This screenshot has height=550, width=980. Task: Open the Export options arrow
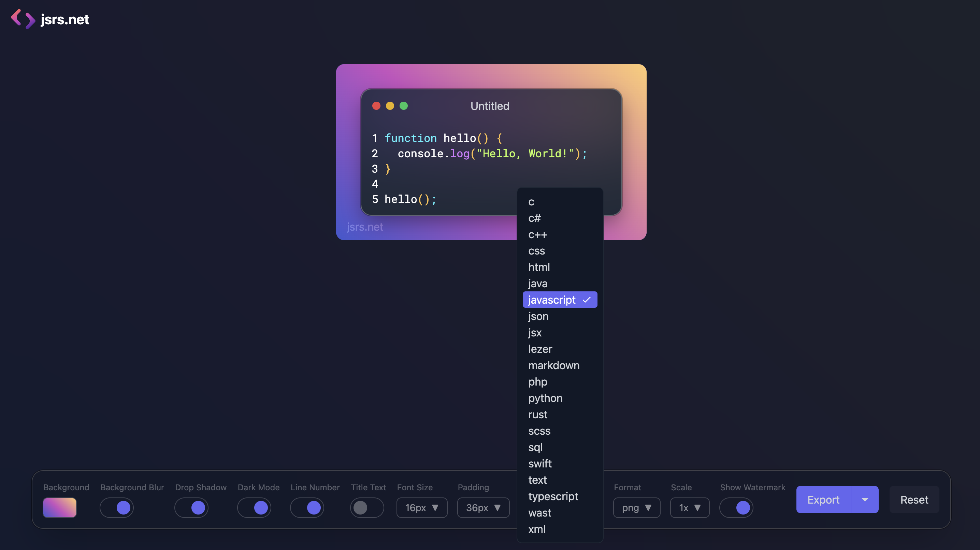pyautogui.click(x=864, y=500)
